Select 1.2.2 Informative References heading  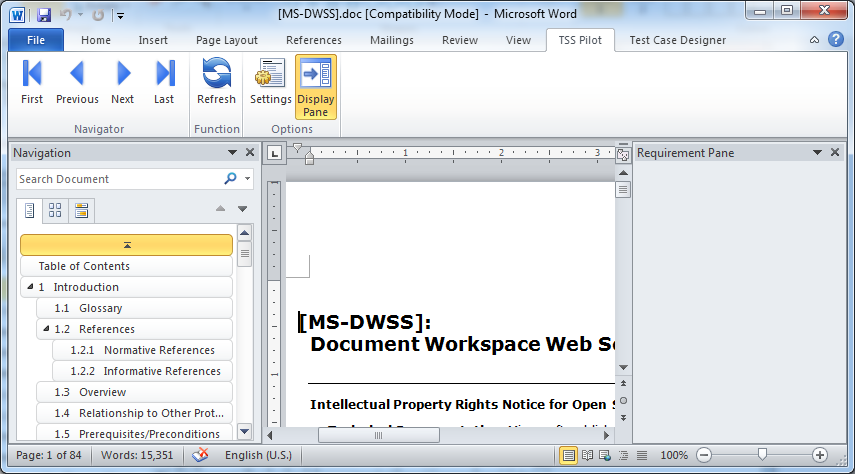point(142,371)
